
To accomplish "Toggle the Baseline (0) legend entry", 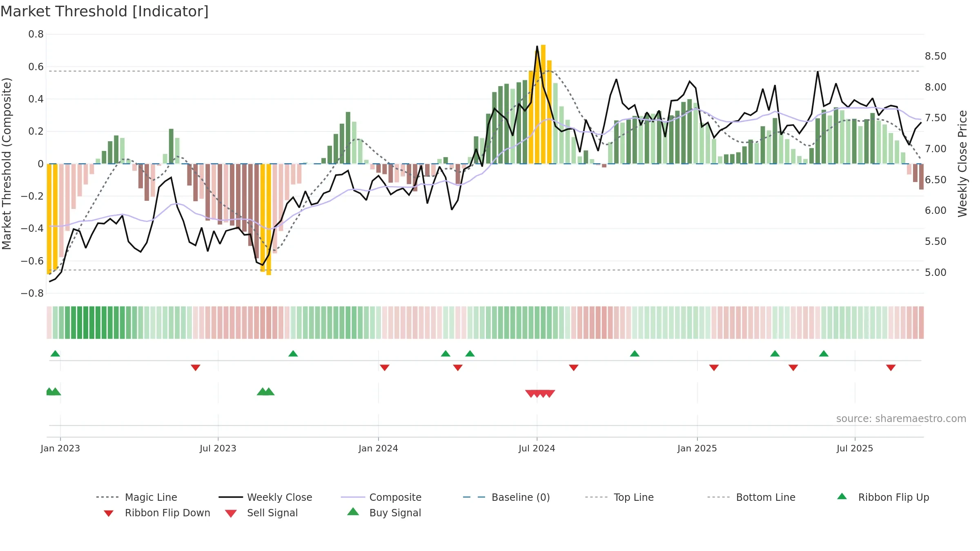I will (x=506, y=497).
